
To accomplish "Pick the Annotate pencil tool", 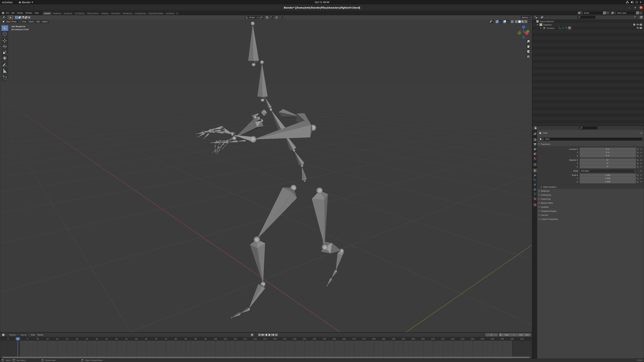I will tap(5, 65).
